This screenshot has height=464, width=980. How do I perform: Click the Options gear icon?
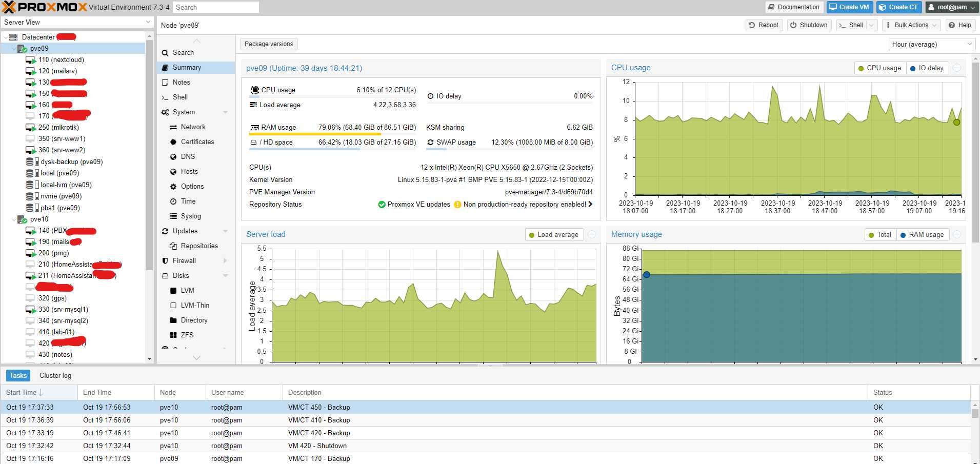173,187
